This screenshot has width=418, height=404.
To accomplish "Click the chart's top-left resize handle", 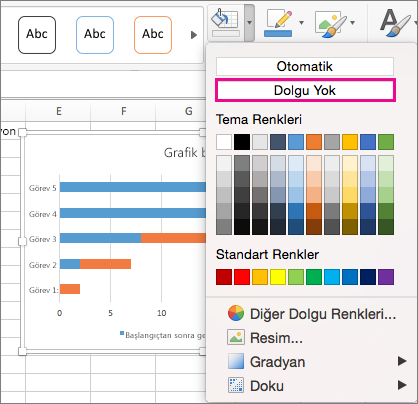I will pos(22,132).
